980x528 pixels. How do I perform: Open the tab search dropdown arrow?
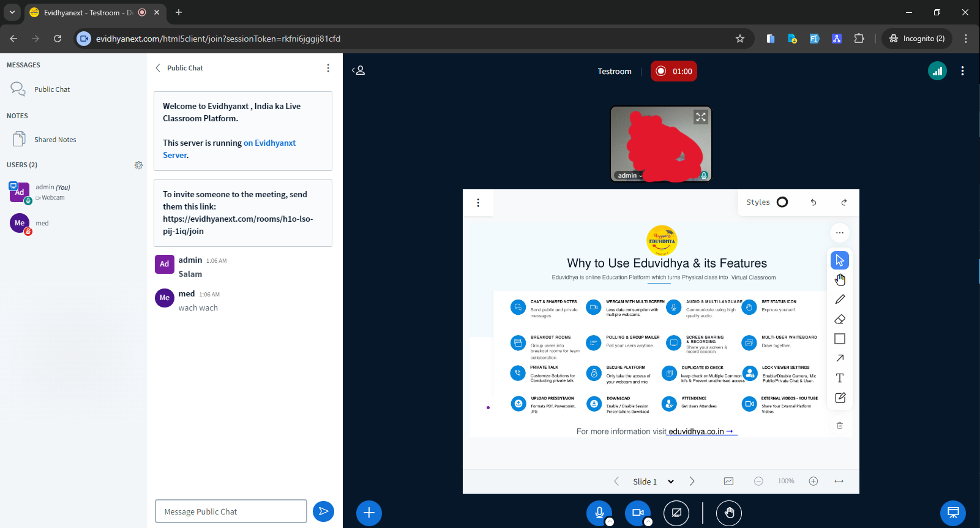(12, 12)
